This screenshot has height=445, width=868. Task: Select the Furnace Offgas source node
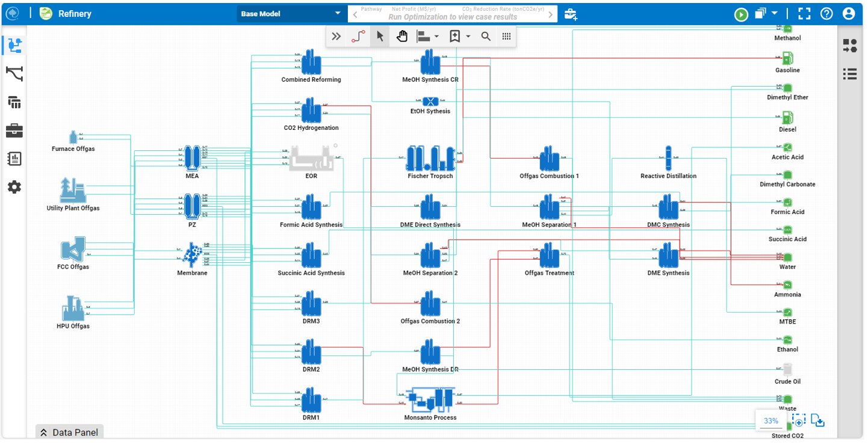(x=73, y=137)
